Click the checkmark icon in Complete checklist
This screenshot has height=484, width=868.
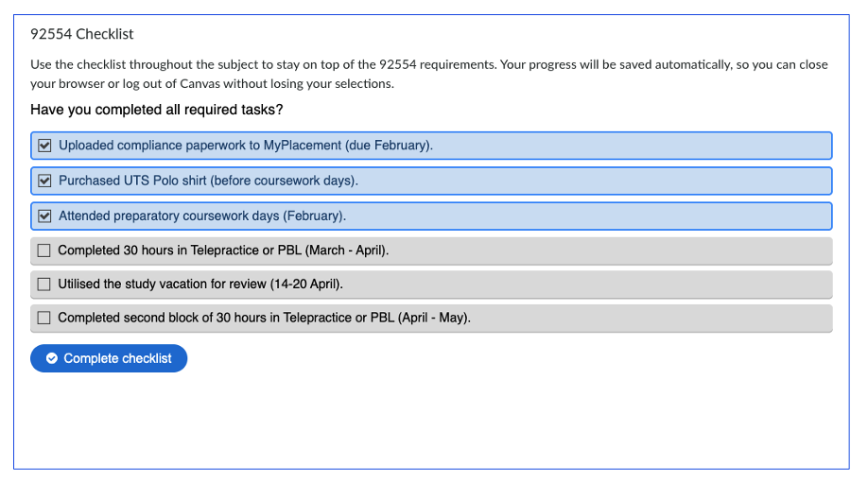(x=52, y=358)
